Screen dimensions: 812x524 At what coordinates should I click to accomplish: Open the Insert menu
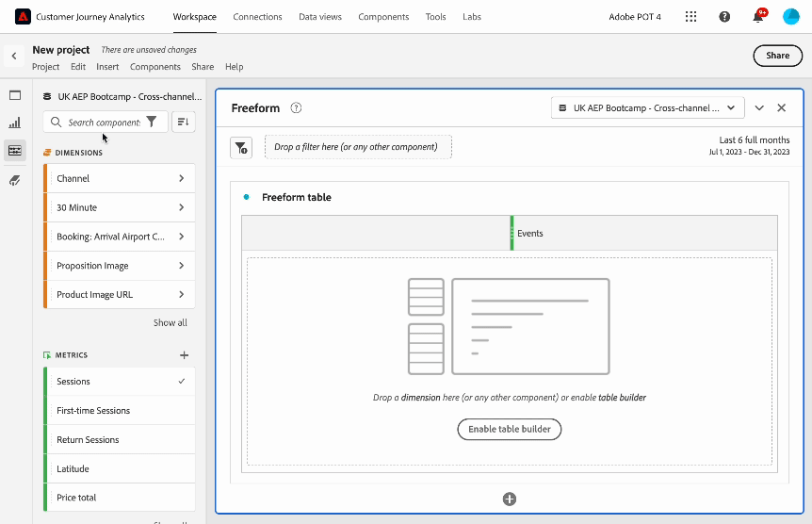point(107,66)
